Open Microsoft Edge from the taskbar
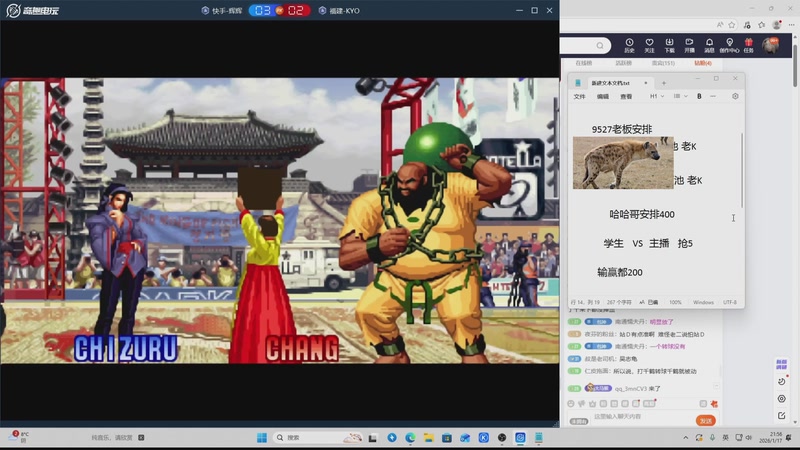800x450 pixels. 410,438
